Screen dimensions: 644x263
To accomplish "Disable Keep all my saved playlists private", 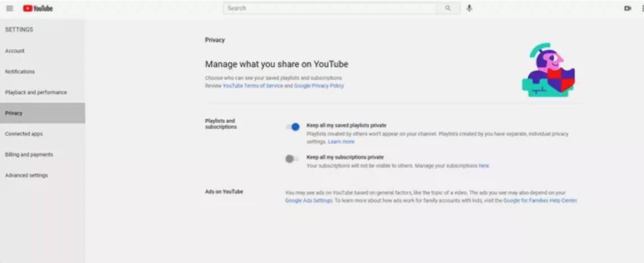I will point(292,127).
